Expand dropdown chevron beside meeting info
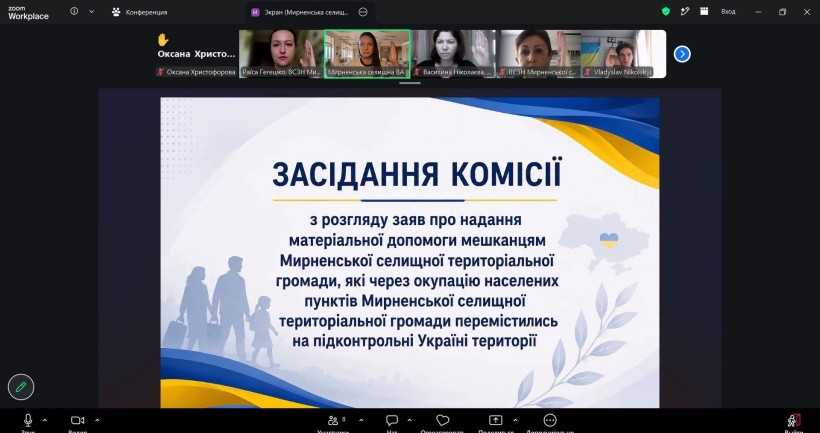 pyautogui.click(x=92, y=11)
